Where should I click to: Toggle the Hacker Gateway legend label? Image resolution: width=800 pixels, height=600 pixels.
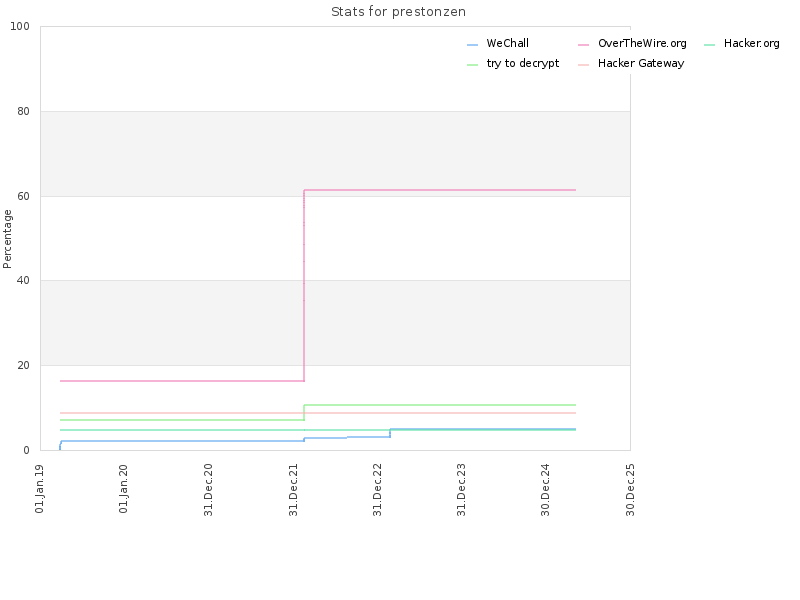coord(641,63)
